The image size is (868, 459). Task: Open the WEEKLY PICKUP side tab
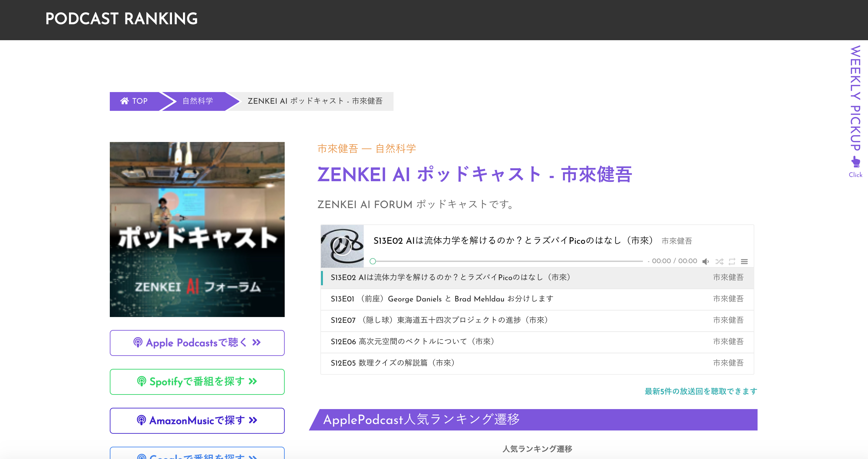(856, 98)
